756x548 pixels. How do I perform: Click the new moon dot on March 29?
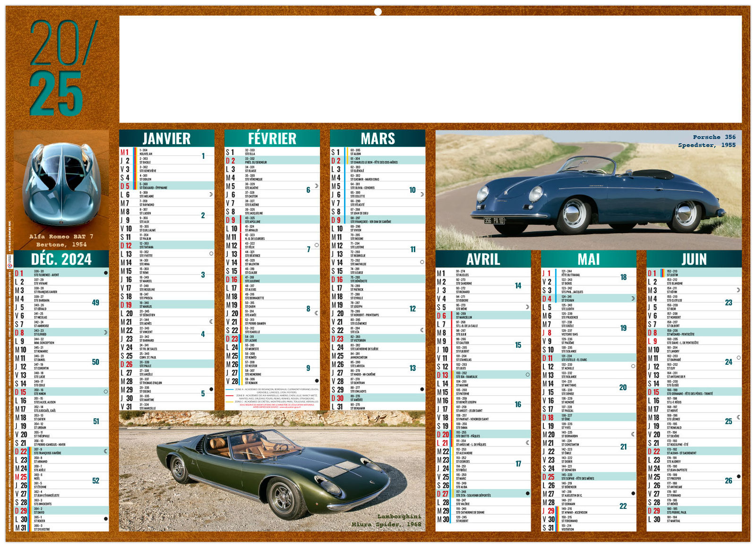tap(422, 389)
